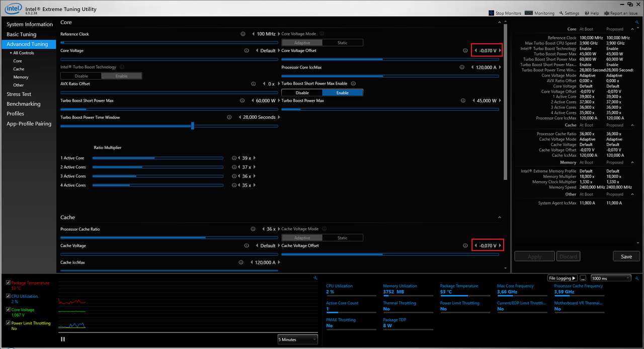644x349 pixels.
Task: Open the 5 Minutes time range dropdown
Action: [297, 339]
